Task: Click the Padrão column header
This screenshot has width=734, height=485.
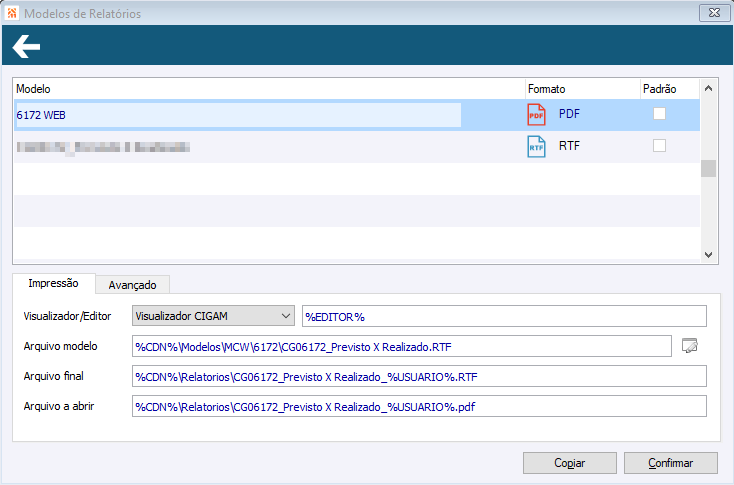Action: tap(669, 88)
